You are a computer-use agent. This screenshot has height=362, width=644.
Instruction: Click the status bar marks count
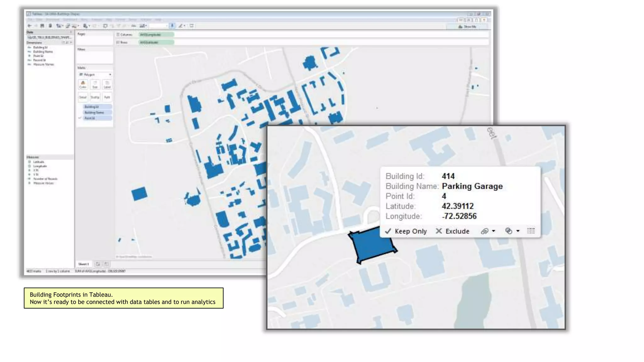pyautogui.click(x=34, y=271)
